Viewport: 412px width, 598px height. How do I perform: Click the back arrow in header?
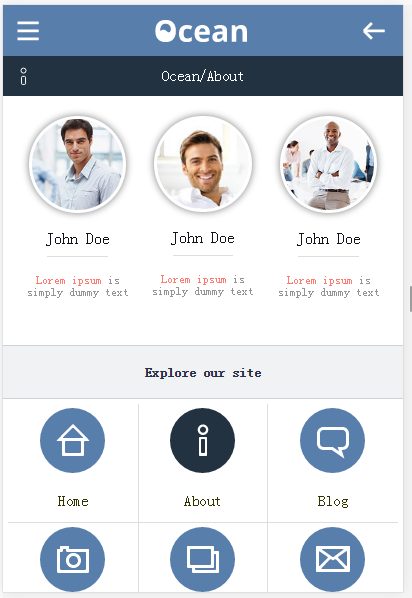(x=373, y=31)
